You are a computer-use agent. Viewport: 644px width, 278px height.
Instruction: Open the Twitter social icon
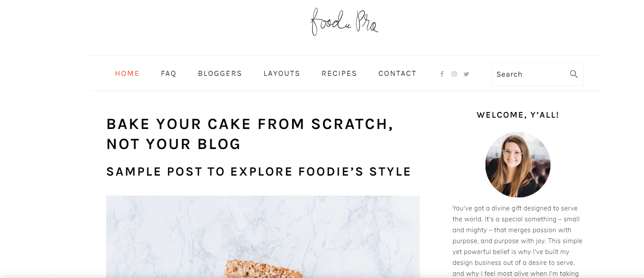[x=466, y=74]
